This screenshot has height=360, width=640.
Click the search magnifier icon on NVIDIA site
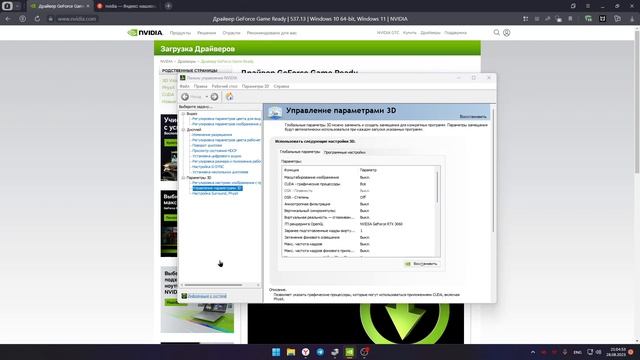coord(496,33)
